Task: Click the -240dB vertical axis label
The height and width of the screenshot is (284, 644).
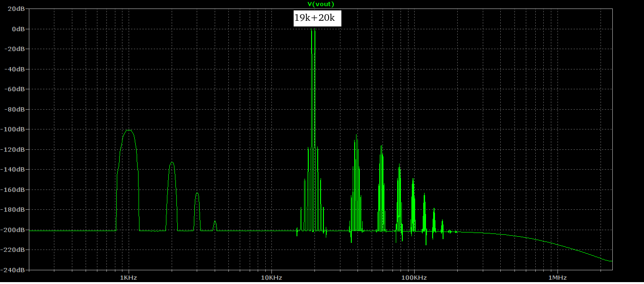Action: click(14, 270)
